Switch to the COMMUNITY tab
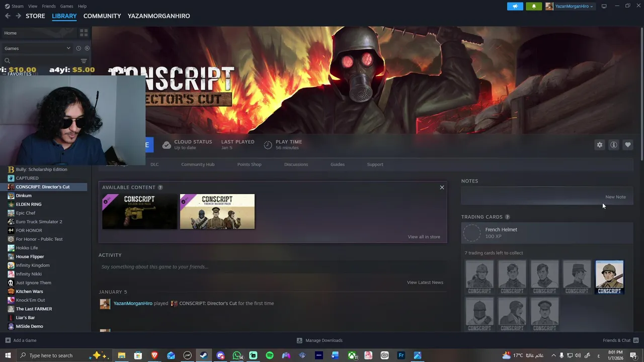 (102, 16)
